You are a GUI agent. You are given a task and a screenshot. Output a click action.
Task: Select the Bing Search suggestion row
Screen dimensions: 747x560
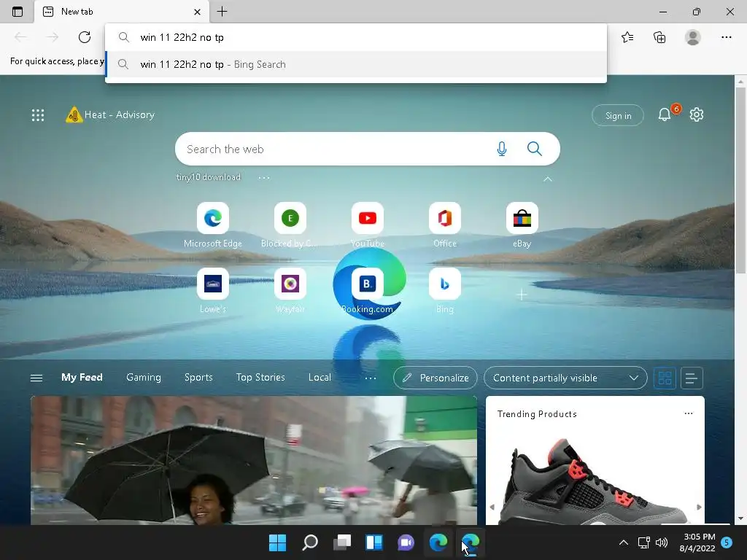[x=356, y=64]
